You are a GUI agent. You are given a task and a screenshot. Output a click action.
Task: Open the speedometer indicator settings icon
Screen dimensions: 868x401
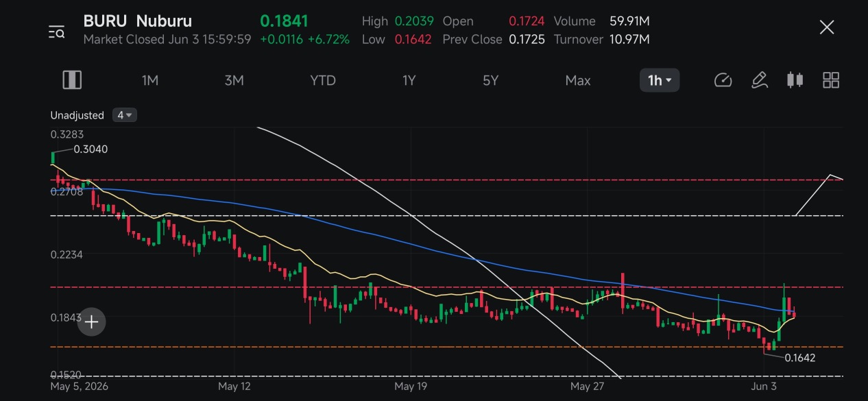point(723,80)
